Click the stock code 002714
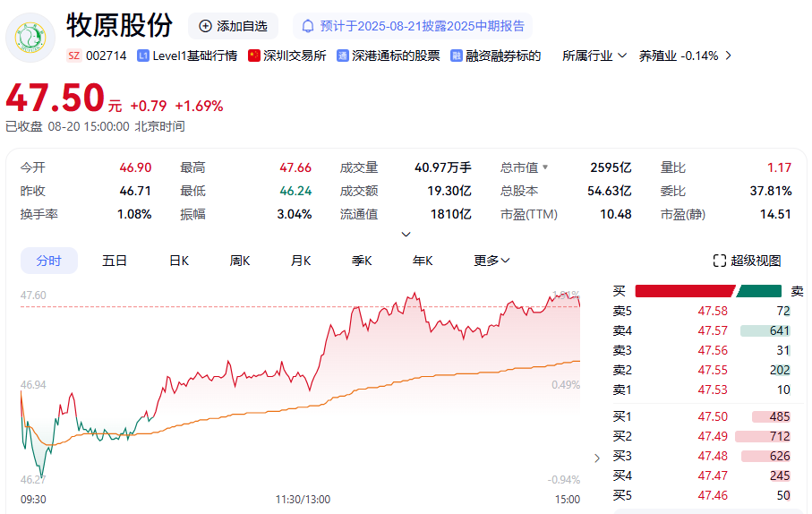 pyautogui.click(x=107, y=56)
